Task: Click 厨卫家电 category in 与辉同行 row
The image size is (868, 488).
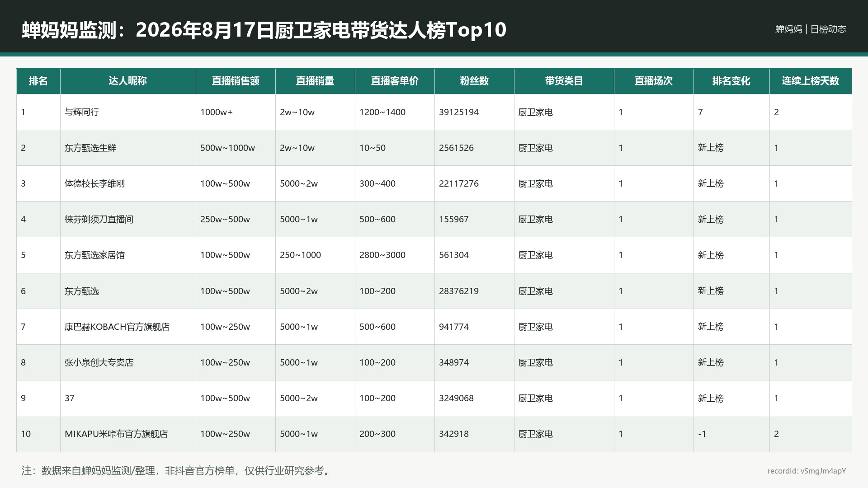Action: click(x=536, y=112)
